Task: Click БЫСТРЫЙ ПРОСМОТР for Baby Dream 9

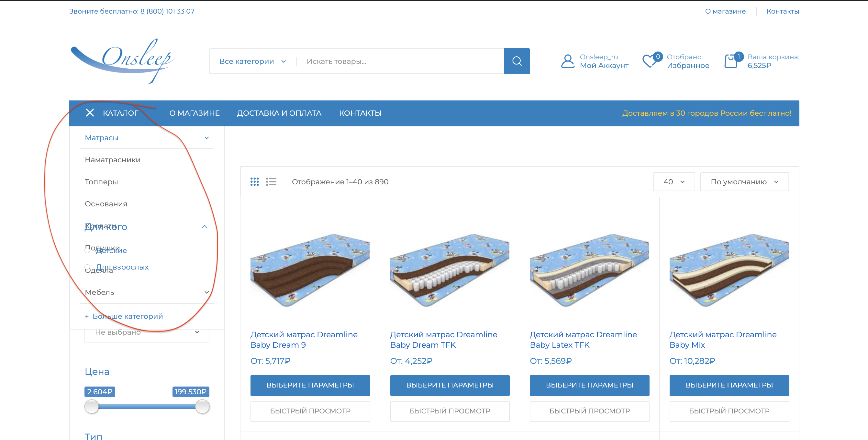Action: coord(310,411)
